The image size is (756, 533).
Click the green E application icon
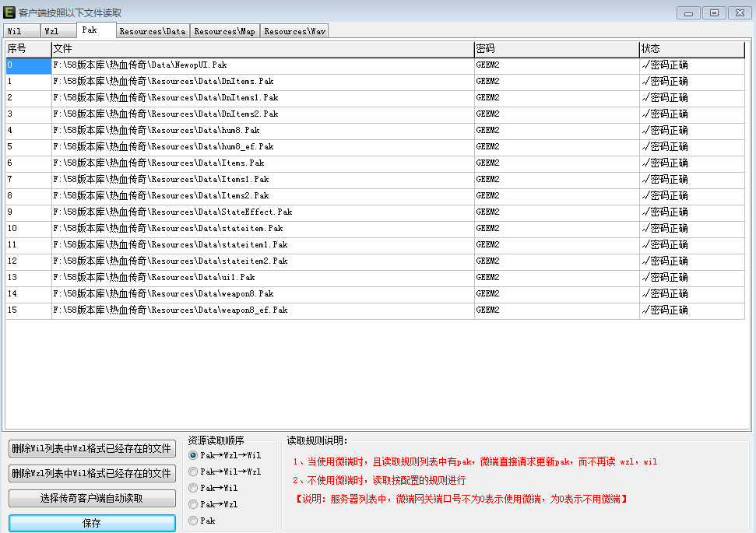coord(9,12)
